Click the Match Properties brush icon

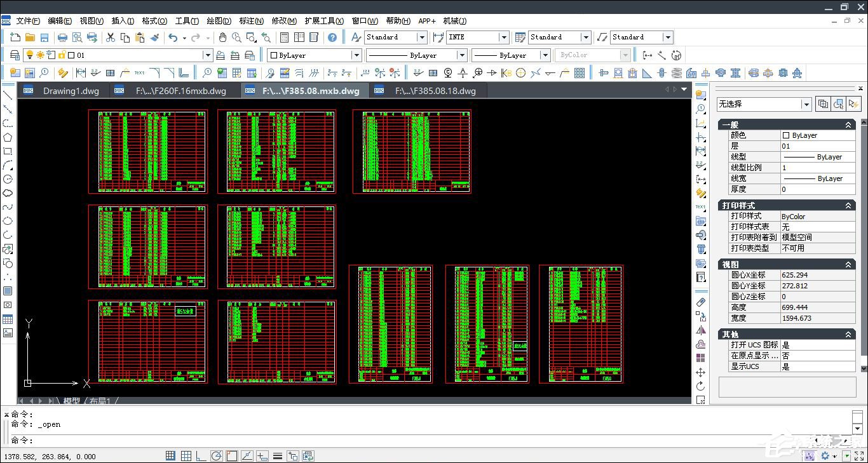(155, 37)
